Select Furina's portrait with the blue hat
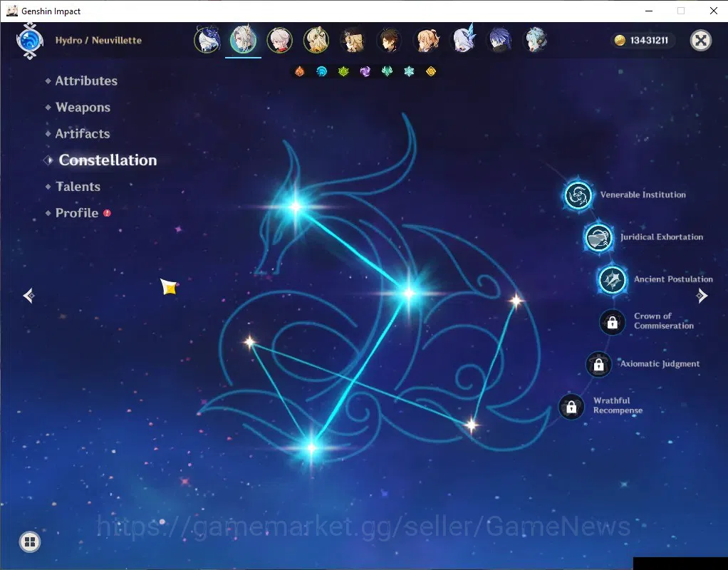 [207, 40]
